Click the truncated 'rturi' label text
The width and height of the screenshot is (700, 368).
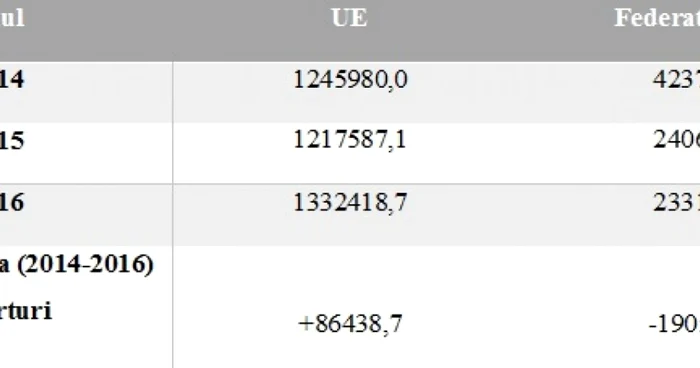coord(26,310)
